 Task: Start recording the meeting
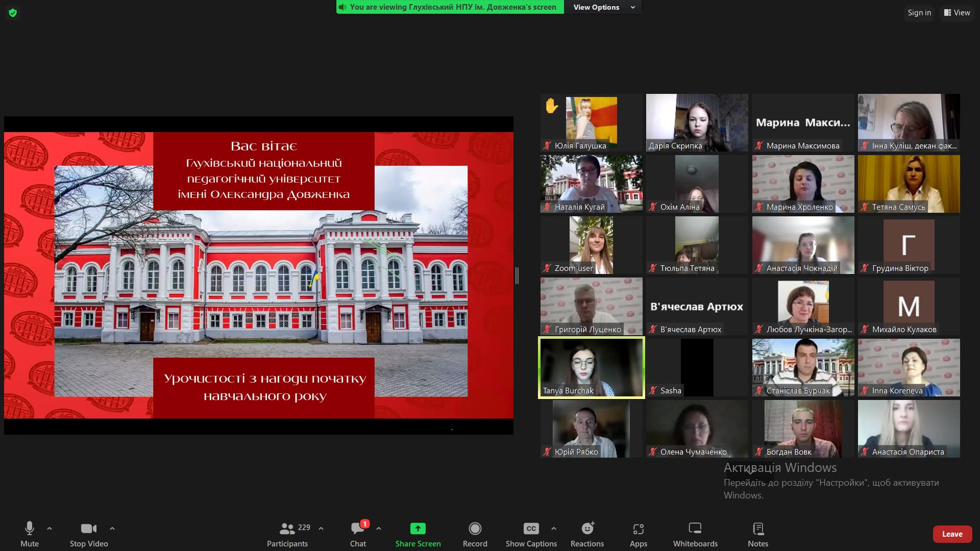click(x=475, y=534)
